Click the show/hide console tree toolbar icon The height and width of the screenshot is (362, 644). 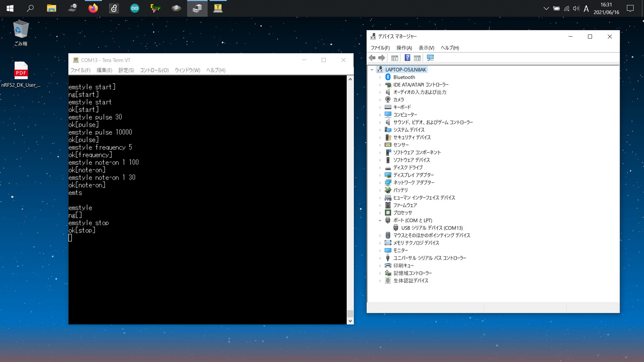(395, 58)
